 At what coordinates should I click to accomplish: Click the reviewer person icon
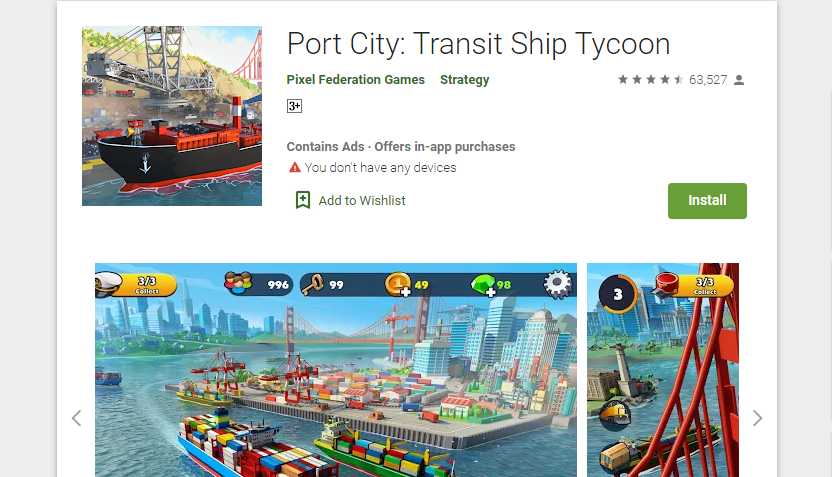coord(739,80)
